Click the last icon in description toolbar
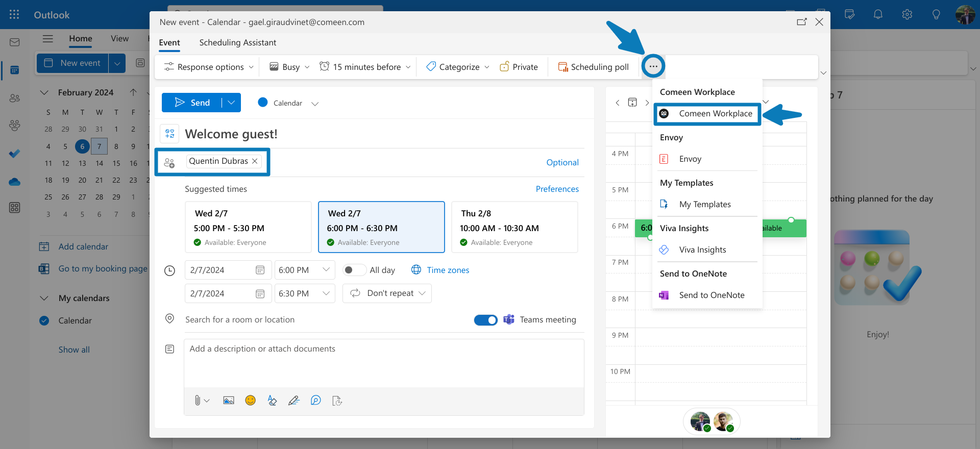Screen dimensions: 980x449 point(337,401)
